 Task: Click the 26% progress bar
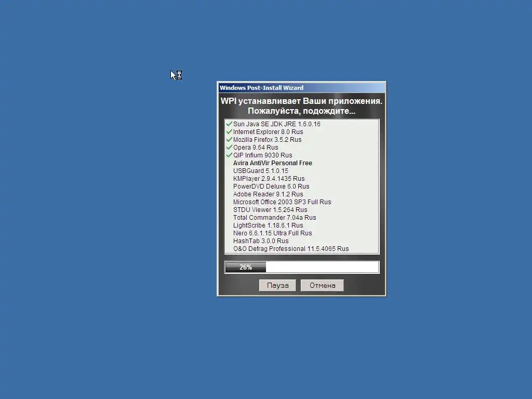tap(302, 267)
